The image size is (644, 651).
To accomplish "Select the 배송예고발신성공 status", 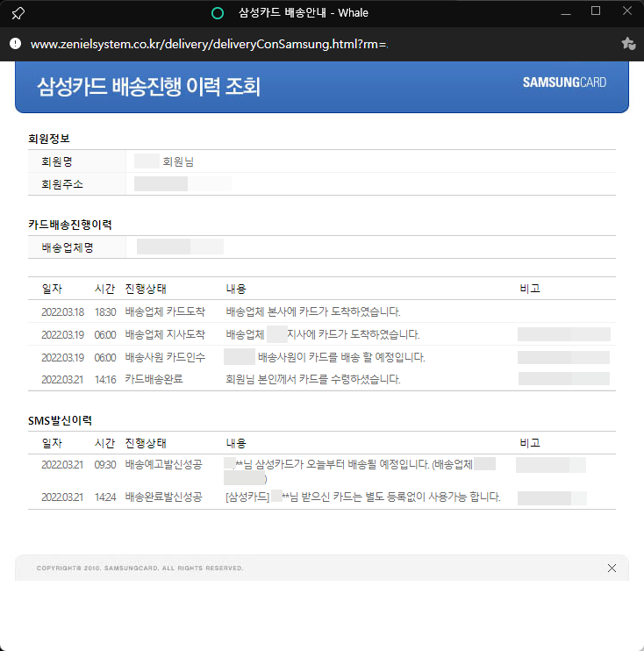I will tap(163, 464).
